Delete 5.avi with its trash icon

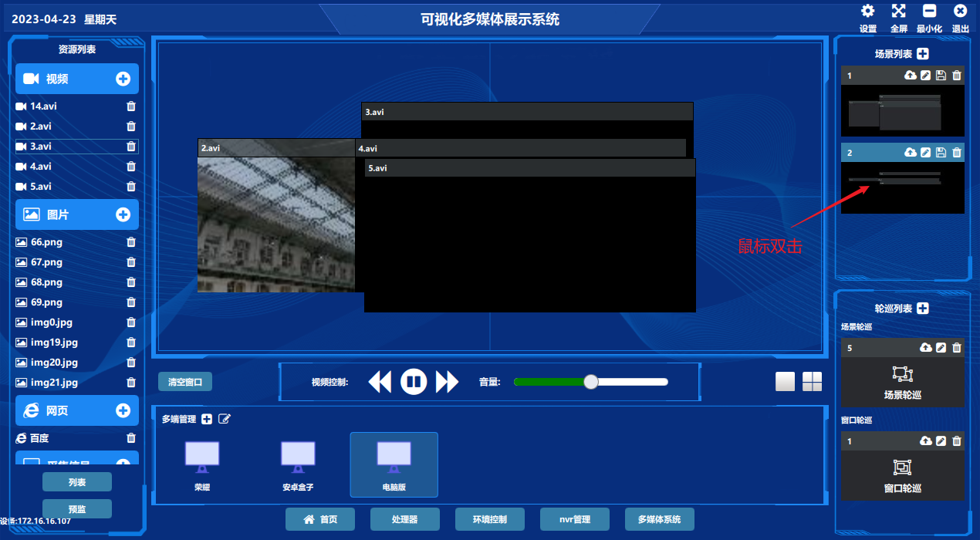(x=131, y=187)
